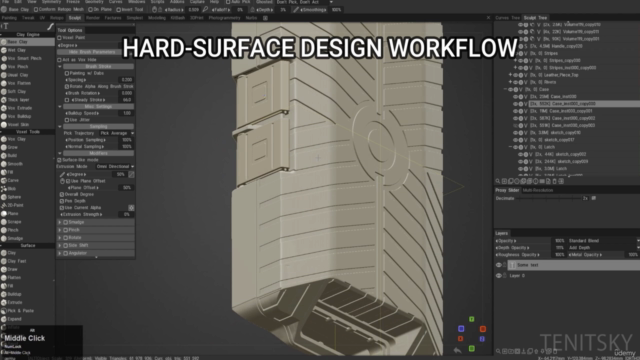Image resolution: width=640 pixels, height=360 pixels.
Task: Click the Spacing value field
Action: [x=127, y=80]
